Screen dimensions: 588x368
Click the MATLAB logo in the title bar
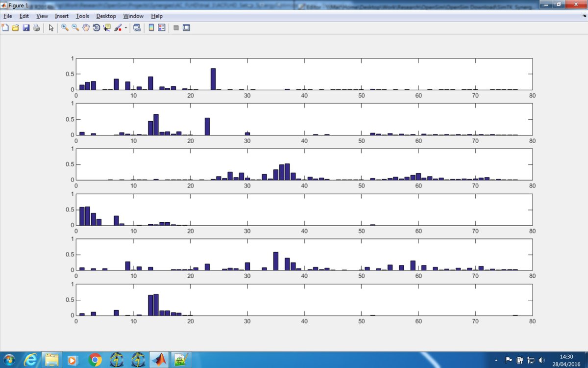(4, 4)
